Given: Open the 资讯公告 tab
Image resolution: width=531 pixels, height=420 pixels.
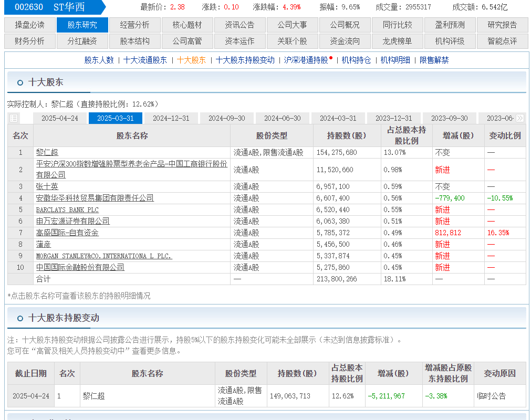Looking at the screenshot, I should 240,25.
